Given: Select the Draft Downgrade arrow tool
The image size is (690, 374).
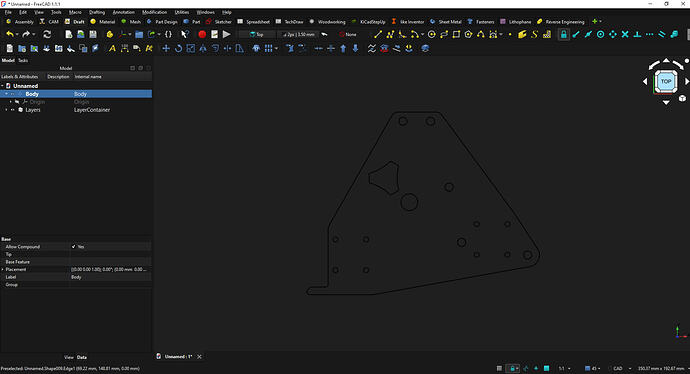Looking at the screenshot, I should pos(356,48).
